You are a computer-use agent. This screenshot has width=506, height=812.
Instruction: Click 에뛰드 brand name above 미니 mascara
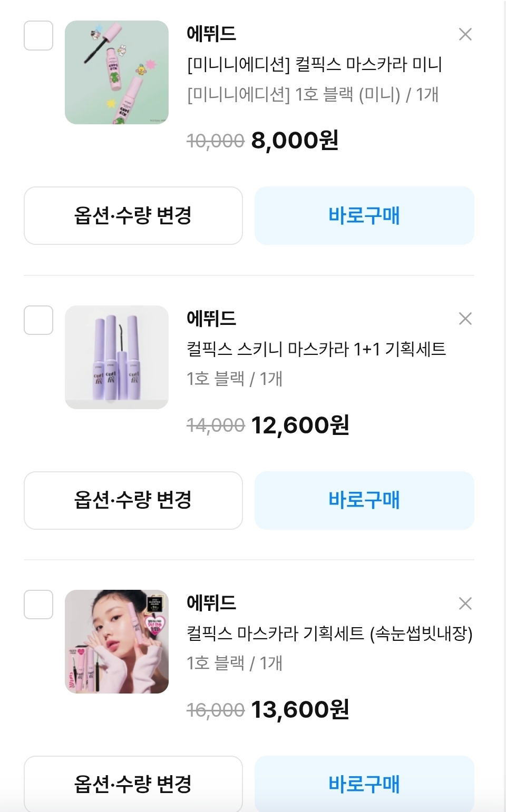(x=211, y=34)
